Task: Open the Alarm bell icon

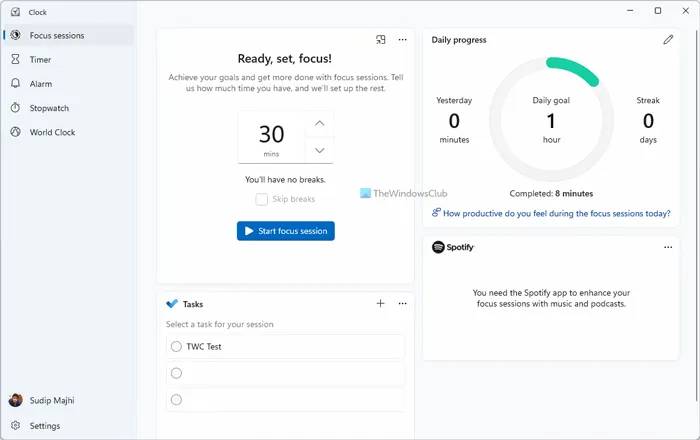Action: 16,83
